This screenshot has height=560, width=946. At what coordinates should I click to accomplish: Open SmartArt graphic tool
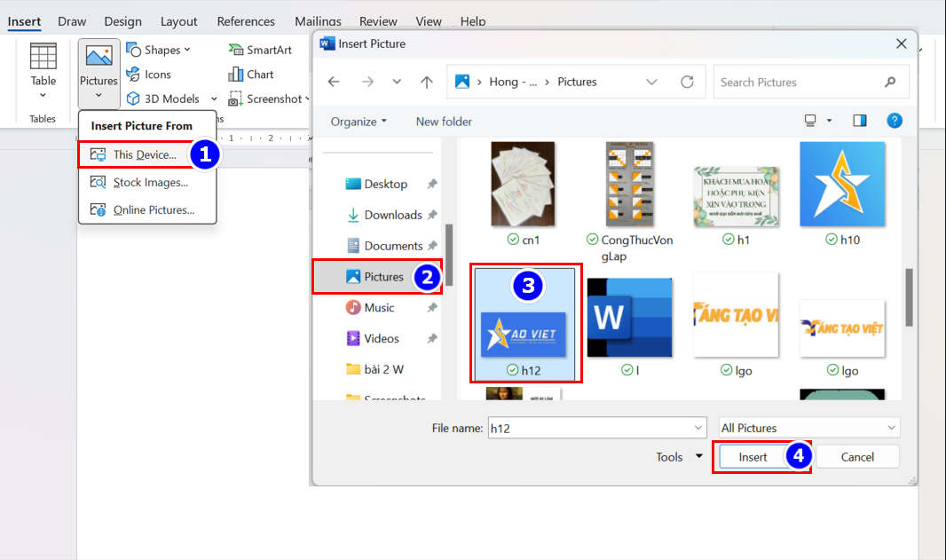259,50
